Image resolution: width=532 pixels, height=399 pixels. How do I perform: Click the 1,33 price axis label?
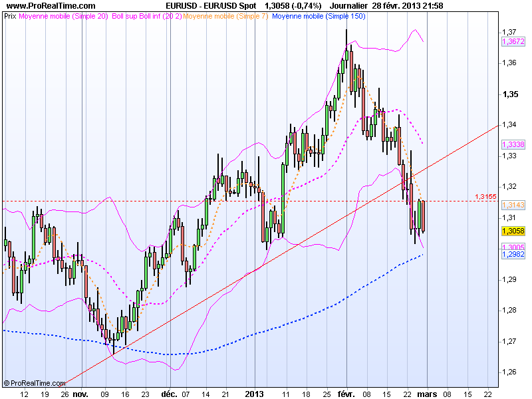click(x=509, y=156)
